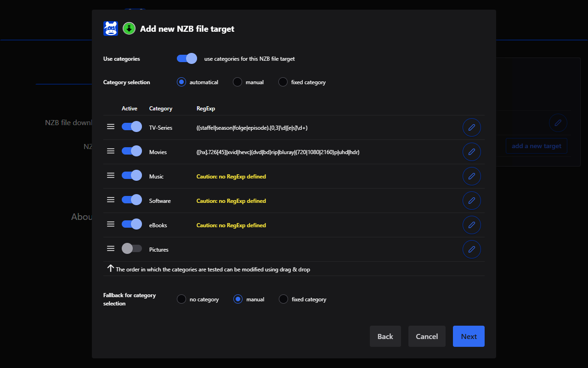Edit the Movies category via its pencil icon
The image size is (588, 368).
471,151
